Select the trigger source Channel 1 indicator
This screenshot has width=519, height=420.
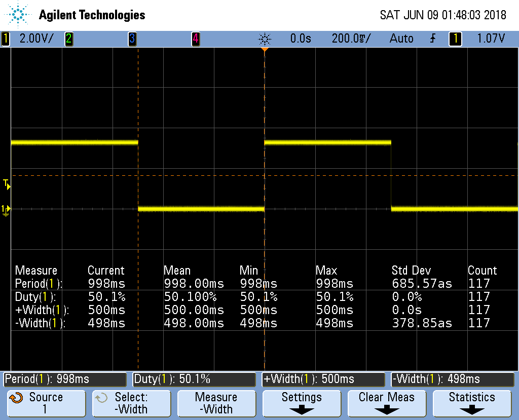(x=455, y=38)
